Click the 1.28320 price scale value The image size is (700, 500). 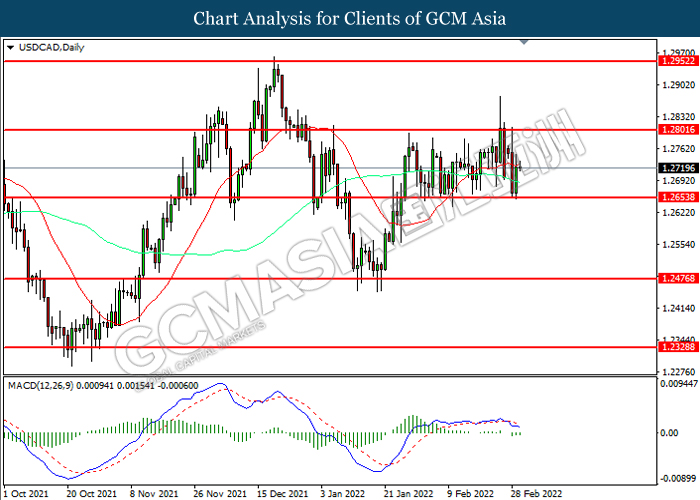[679, 117]
